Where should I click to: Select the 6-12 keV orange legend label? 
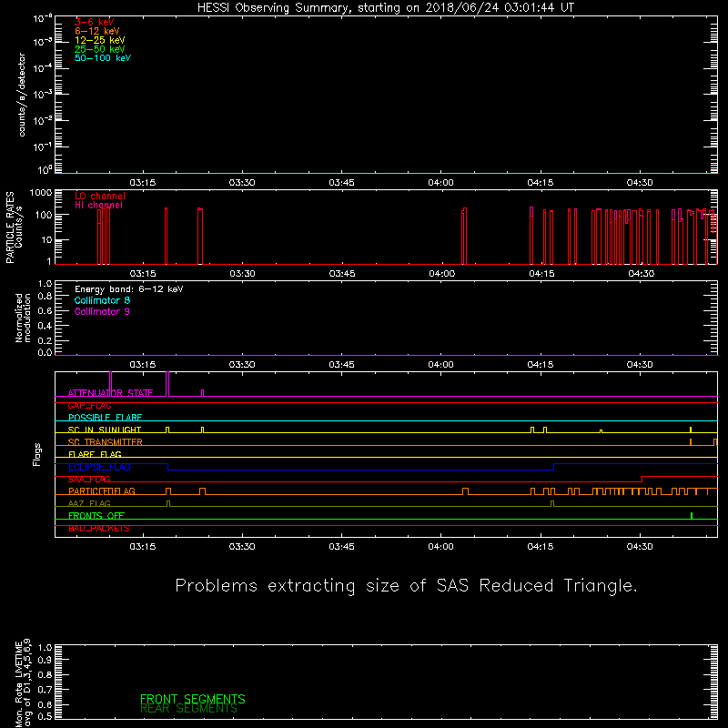[x=97, y=31]
